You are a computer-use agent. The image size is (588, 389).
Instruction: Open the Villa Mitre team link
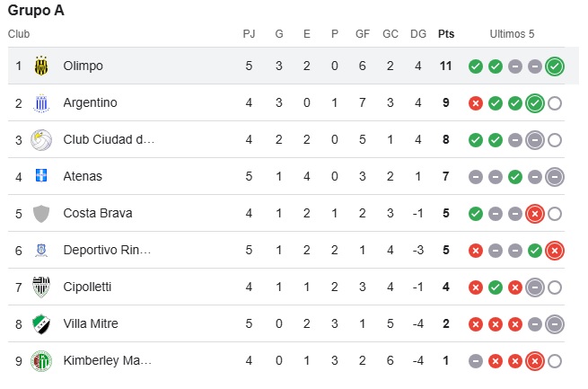coord(91,323)
